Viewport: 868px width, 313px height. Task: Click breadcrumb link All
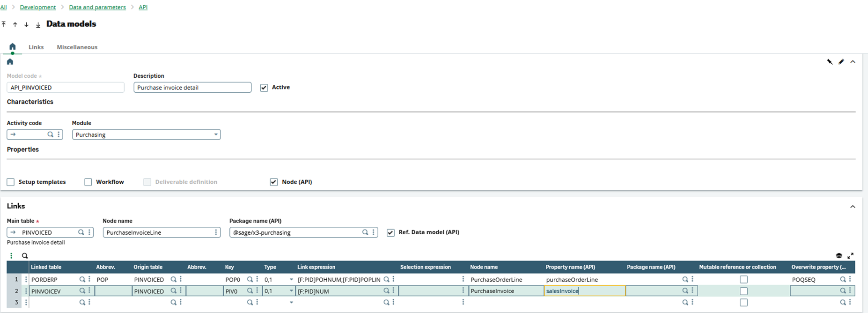pyautogui.click(x=3, y=7)
